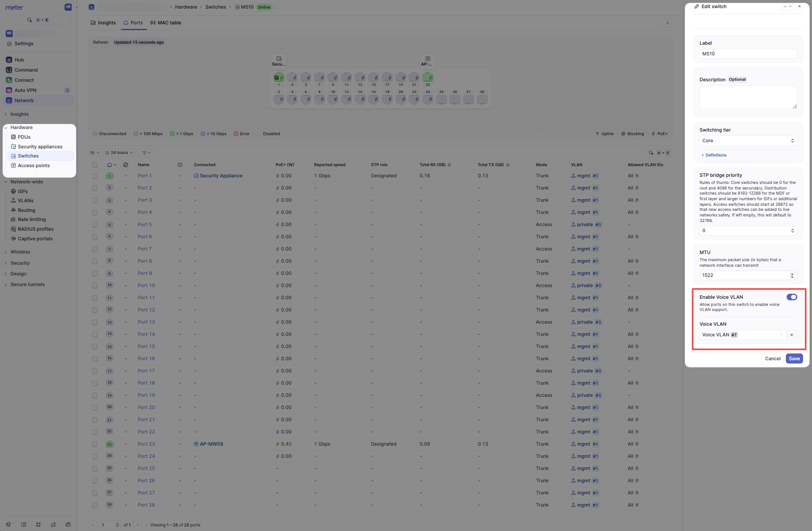812x531 pixels.
Task: Check the select-all ports checkbox
Action: pyautogui.click(x=95, y=165)
